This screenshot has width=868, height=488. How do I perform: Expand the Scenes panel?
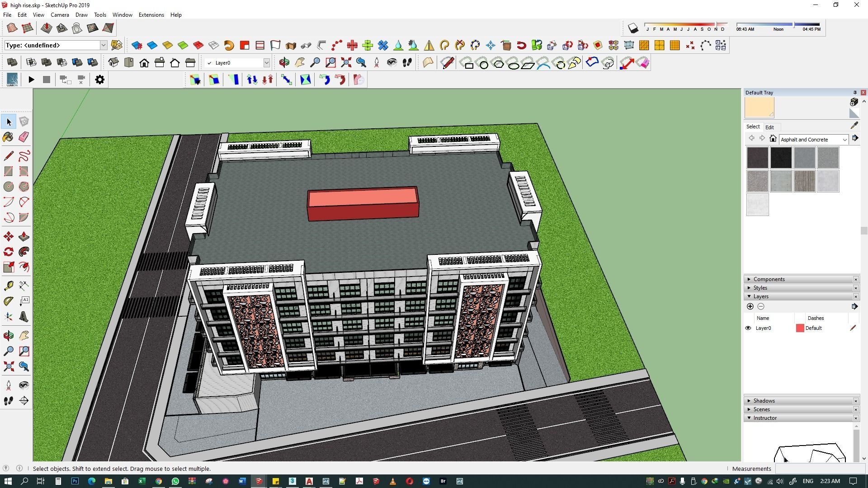click(749, 409)
